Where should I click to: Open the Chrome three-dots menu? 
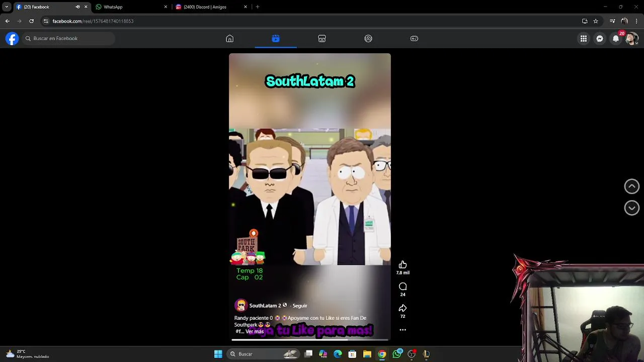pyautogui.click(x=637, y=21)
